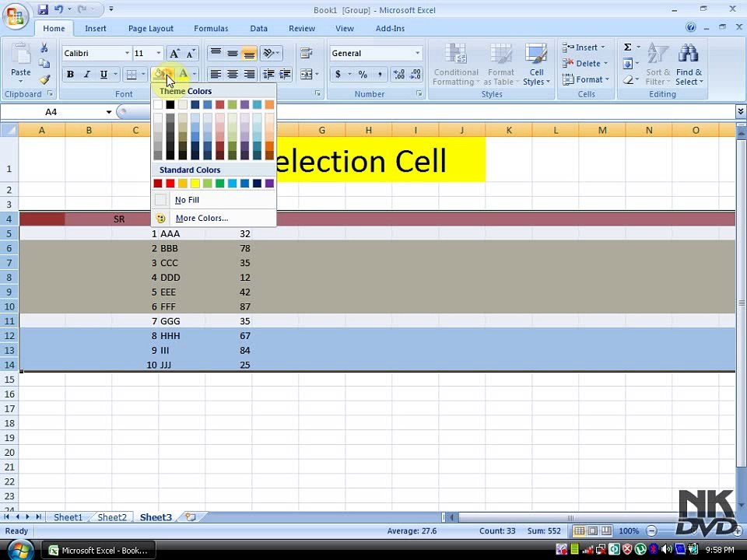Apply Percent Style format
Screen dimensions: 747x560
(363, 75)
